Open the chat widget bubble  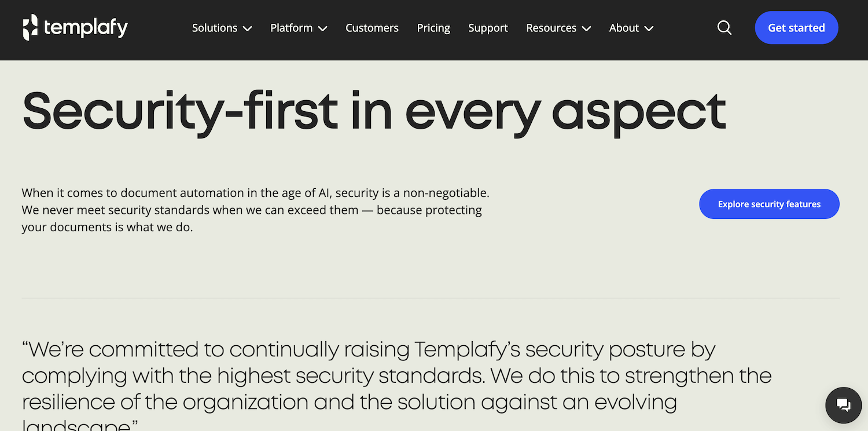point(843,405)
